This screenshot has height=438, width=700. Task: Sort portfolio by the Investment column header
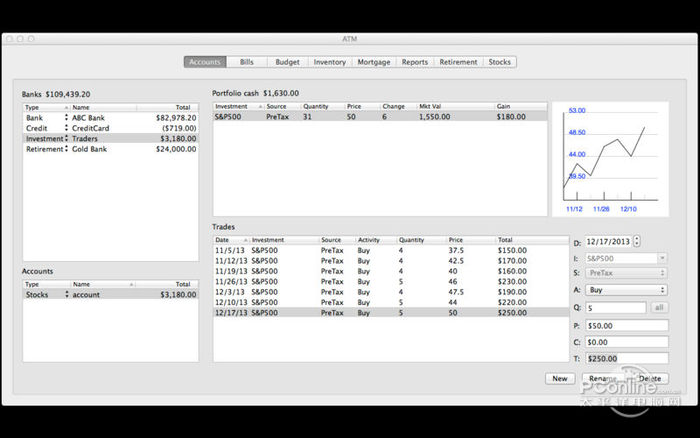click(238, 106)
